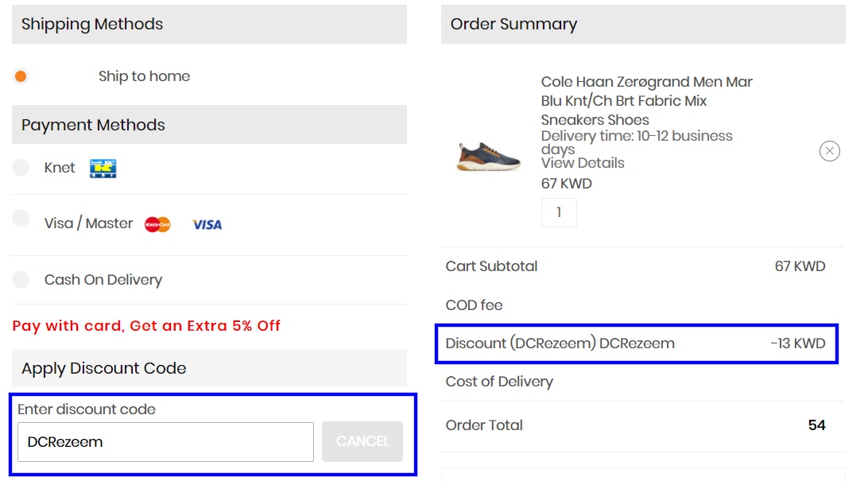Select Visa / Master payment option
The width and height of the screenshot is (868, 481).
[x=21, y=223]
